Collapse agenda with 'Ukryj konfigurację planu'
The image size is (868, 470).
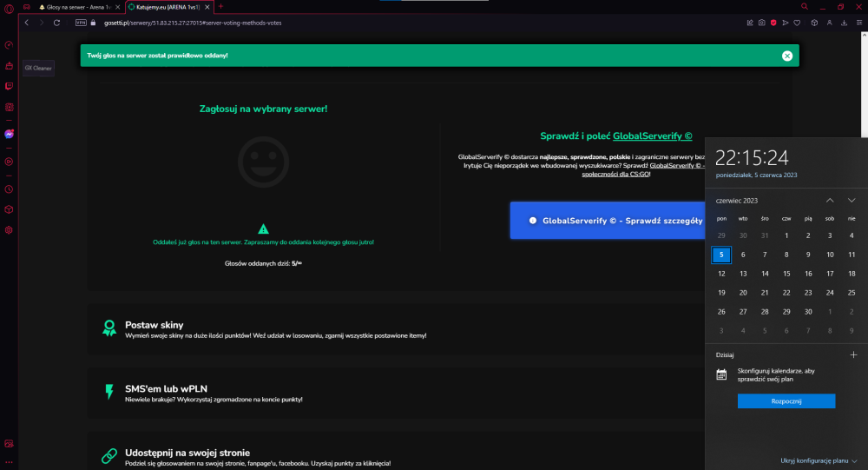click(x=819, y=460)
